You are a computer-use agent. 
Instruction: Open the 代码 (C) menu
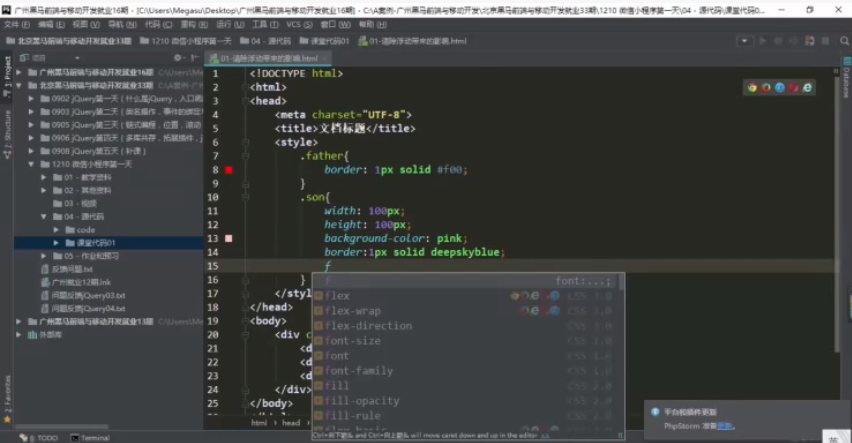coord(158,24)
